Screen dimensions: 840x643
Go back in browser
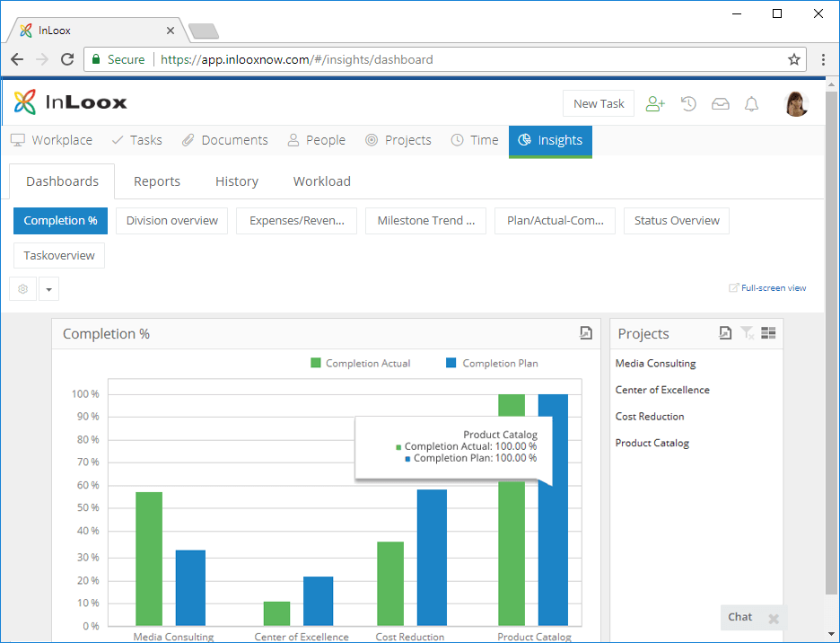[17, 59]
